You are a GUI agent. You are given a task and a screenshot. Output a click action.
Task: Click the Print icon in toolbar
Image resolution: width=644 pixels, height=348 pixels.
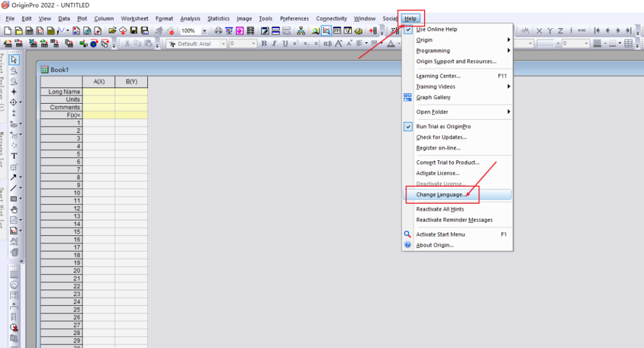point(218,31)
